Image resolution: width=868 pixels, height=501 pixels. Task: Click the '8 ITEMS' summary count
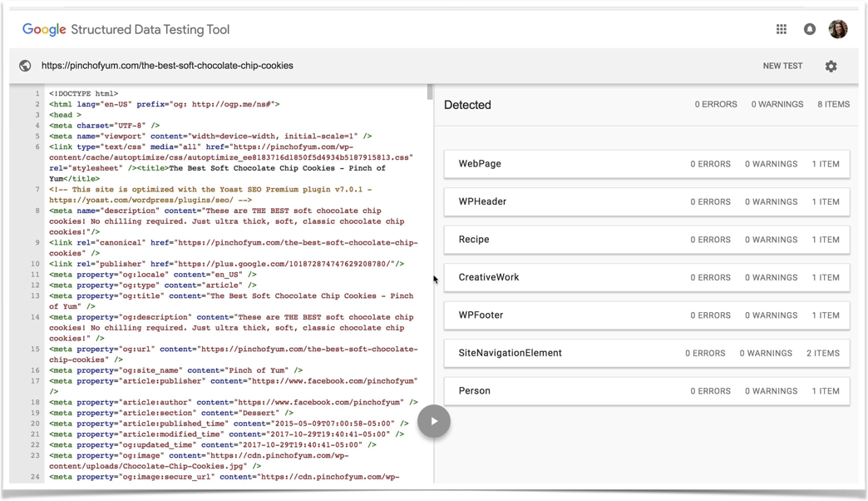(x=833, y=104)
